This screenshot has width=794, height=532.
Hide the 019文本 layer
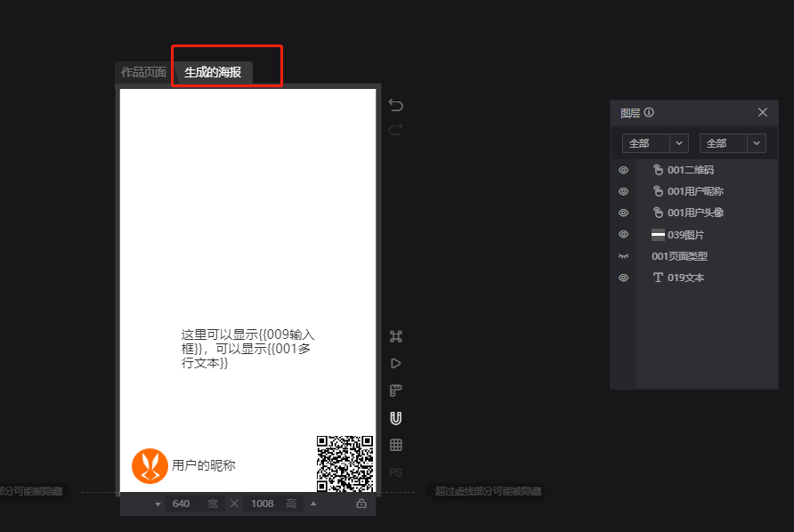623,278
